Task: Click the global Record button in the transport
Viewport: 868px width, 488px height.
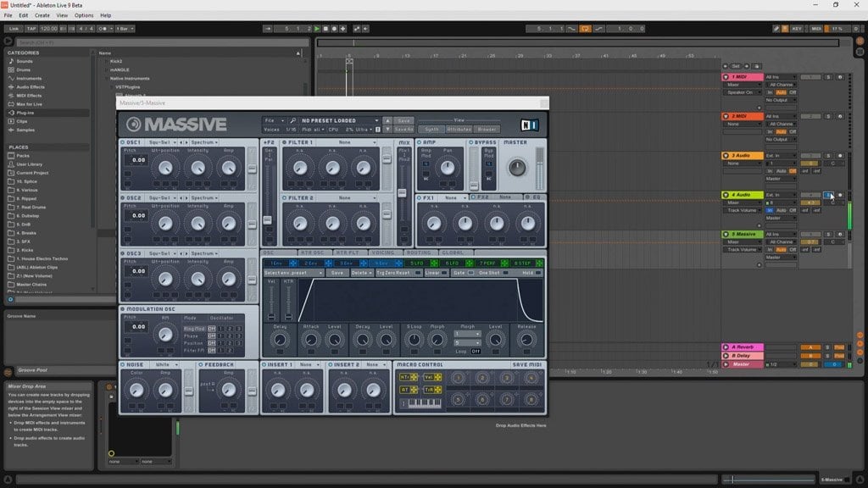Action: click(334, 29)
